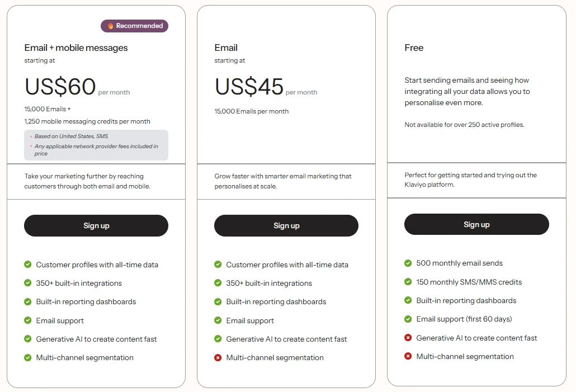Click the checkmark next to 500 monthly email sends
The width and height of the screenshot is (576, 392).
pos(408,263)
